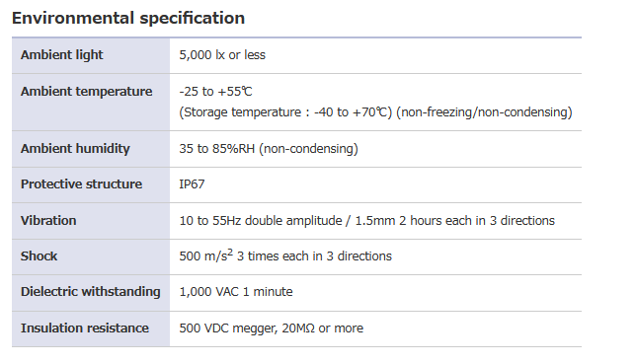This screenshot has width=636, height=364.
Task: Click the 5,000 lx or less value
Action: point(222,54)
